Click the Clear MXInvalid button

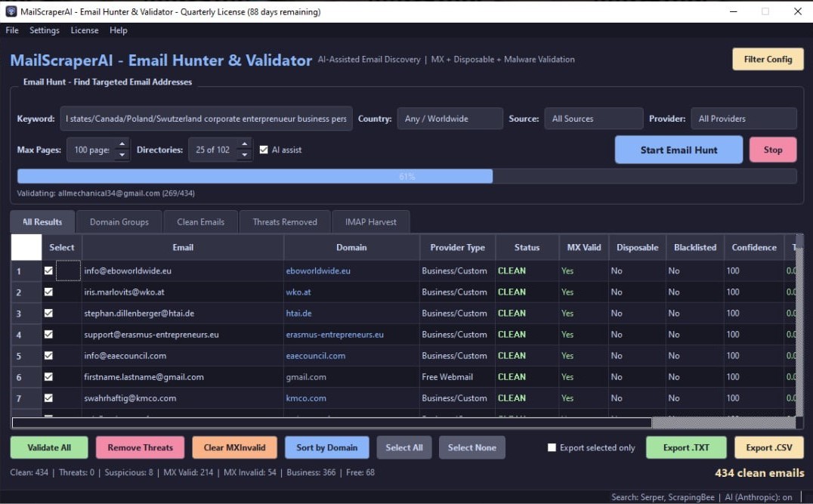point(234,447)
